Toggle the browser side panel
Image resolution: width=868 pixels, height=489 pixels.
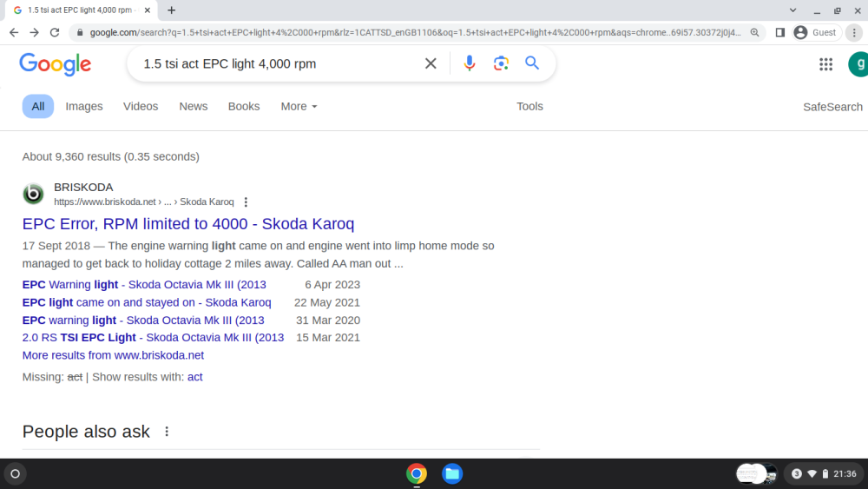point(780,33)
